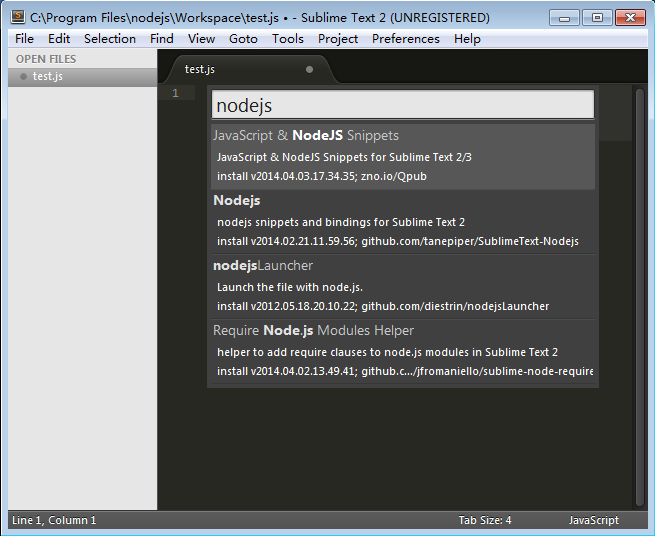Open JavaScript syntax selector in status bar
This screenshot has width=655, height=536.
[594, 520]
